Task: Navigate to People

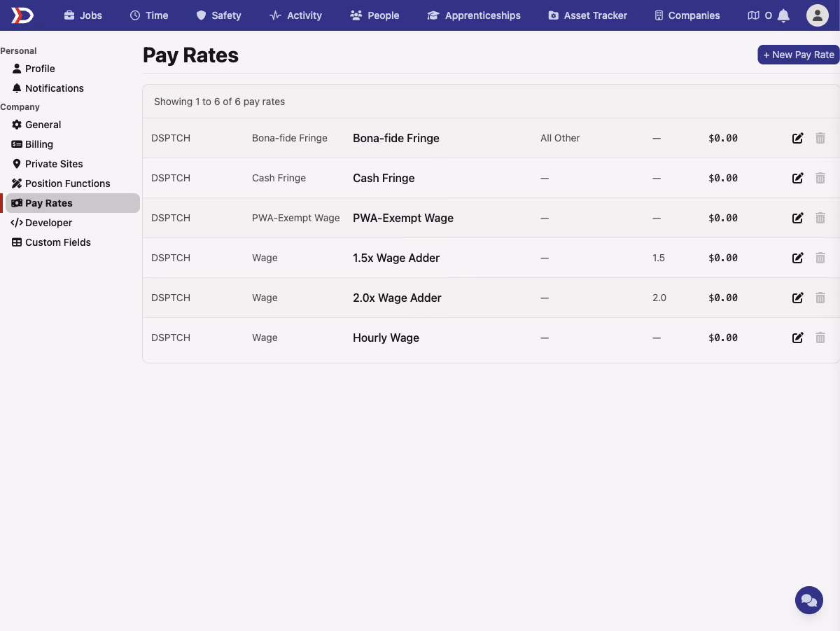Action: pos(374,15)
